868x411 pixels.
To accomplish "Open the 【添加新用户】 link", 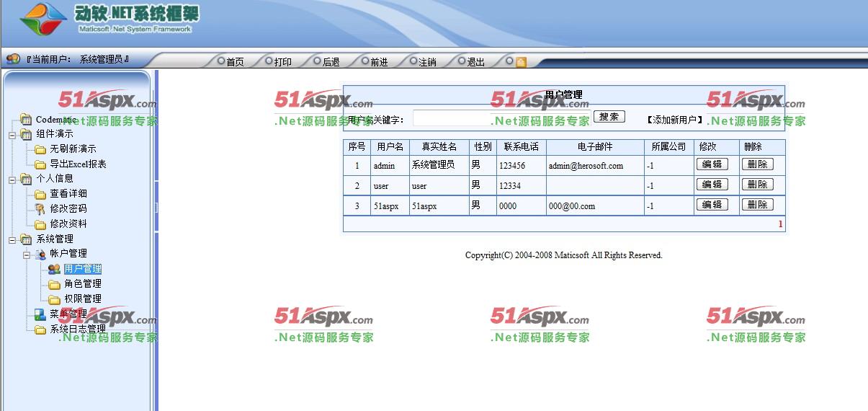I will pyautogui.click(x=674, y=120).
